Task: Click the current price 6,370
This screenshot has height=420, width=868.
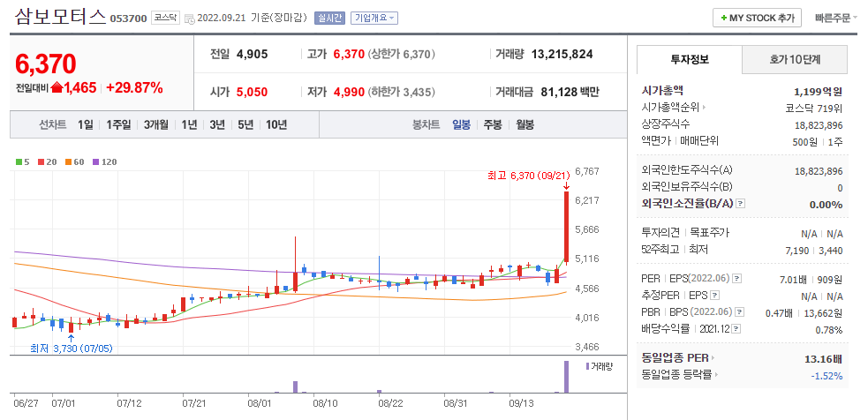Action: (45, 64)
